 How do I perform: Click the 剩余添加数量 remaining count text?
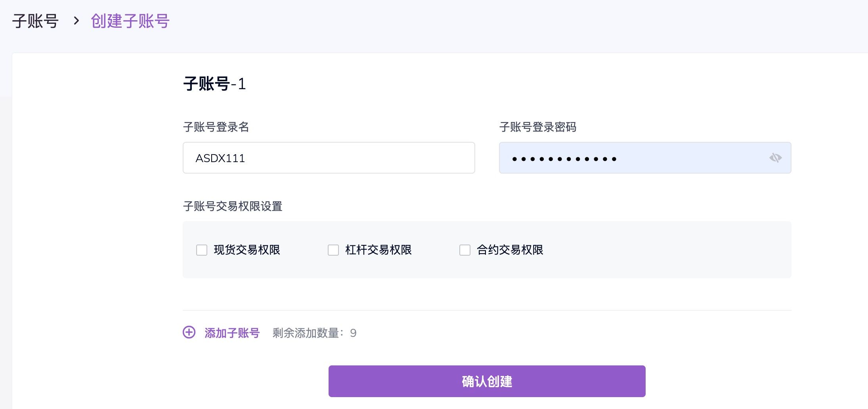tap(314, 333)
